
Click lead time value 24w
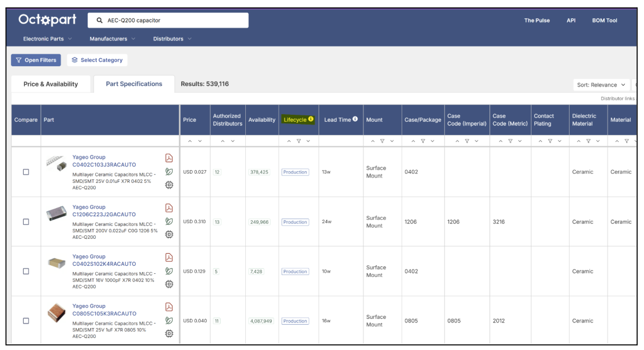327,221
